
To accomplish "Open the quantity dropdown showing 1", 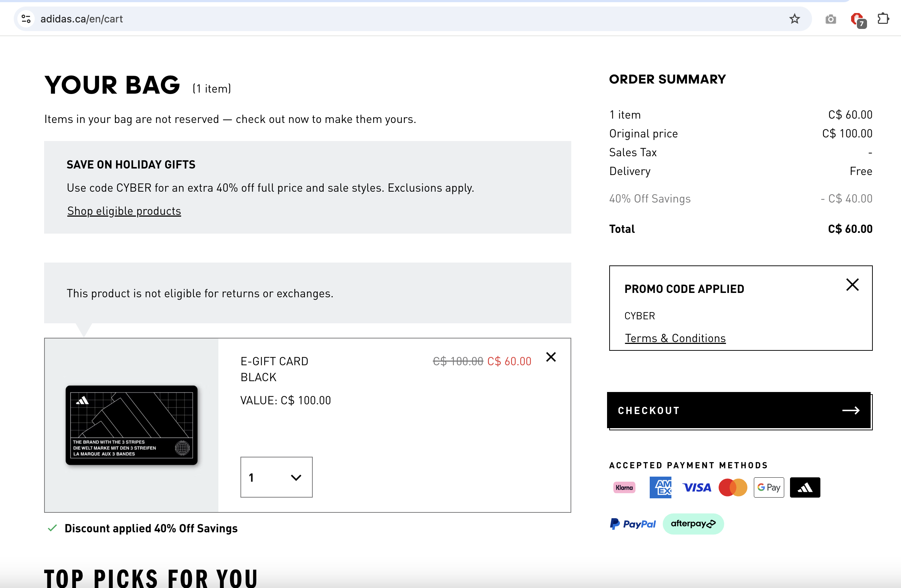I will click(276, 477).
